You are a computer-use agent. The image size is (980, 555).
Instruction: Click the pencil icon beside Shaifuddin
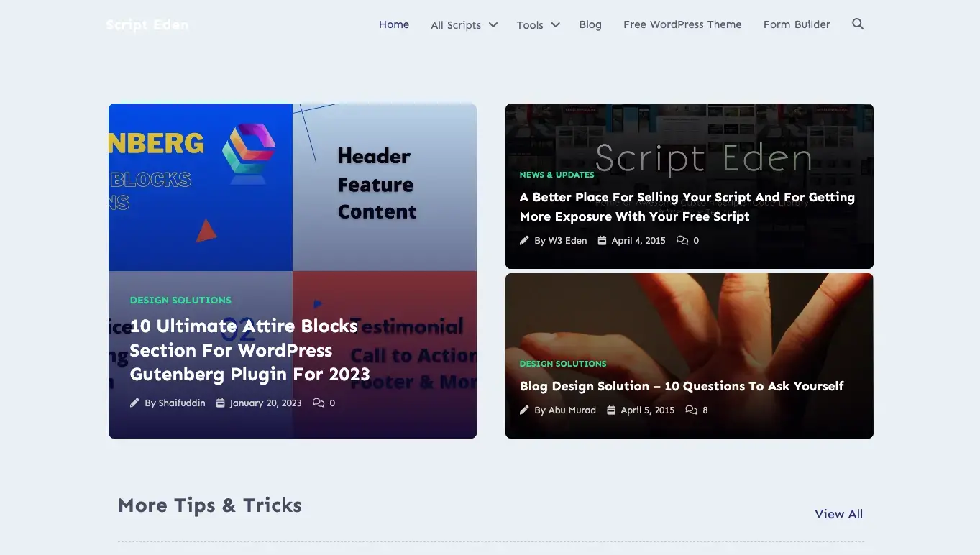134,403
